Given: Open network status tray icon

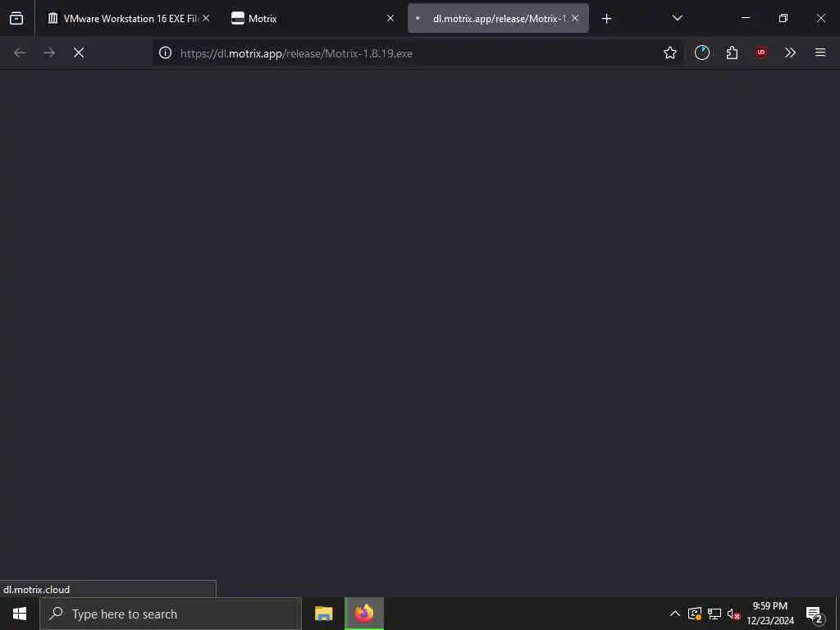Looking at the screenshot, I should click(x=714, y=614).
